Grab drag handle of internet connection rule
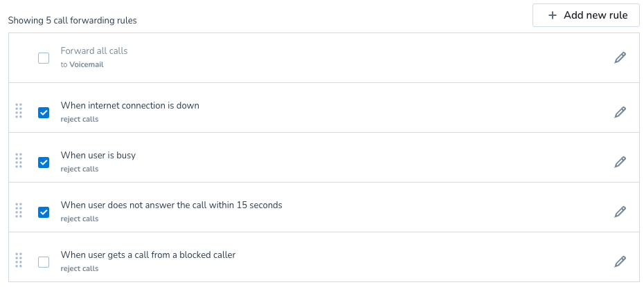 pyautogui.click(x=19, y=111)
